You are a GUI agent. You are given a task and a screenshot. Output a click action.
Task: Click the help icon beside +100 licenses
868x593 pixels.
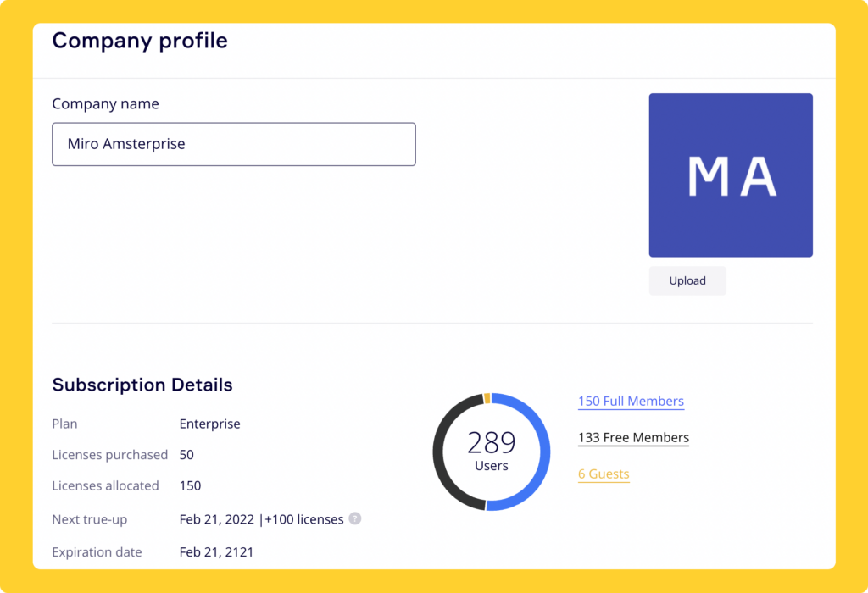tap(355, 518)
